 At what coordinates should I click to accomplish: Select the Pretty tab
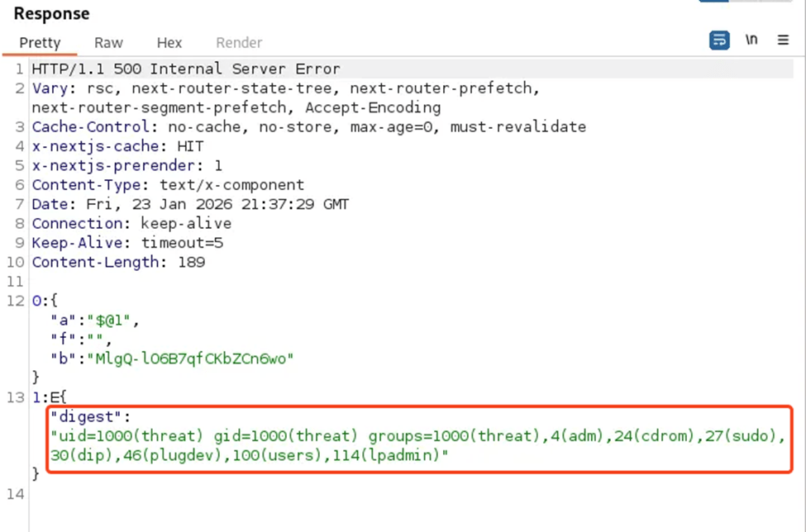click(x=40, y=43)
